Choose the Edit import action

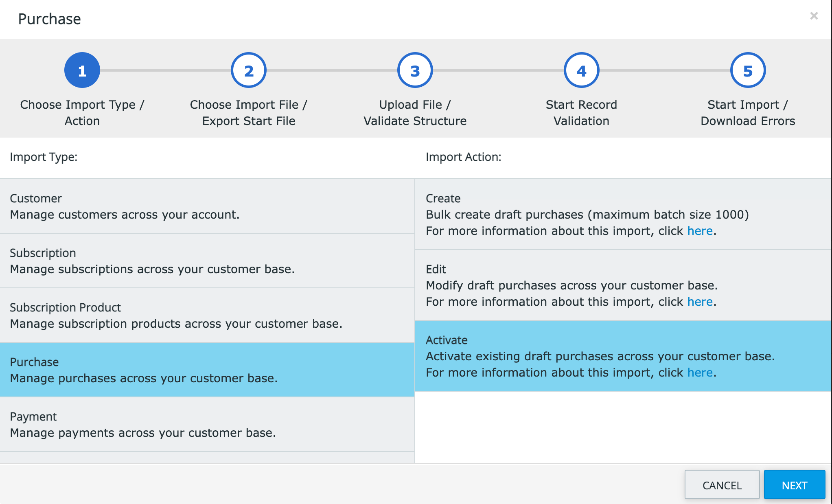click(623, 285)
